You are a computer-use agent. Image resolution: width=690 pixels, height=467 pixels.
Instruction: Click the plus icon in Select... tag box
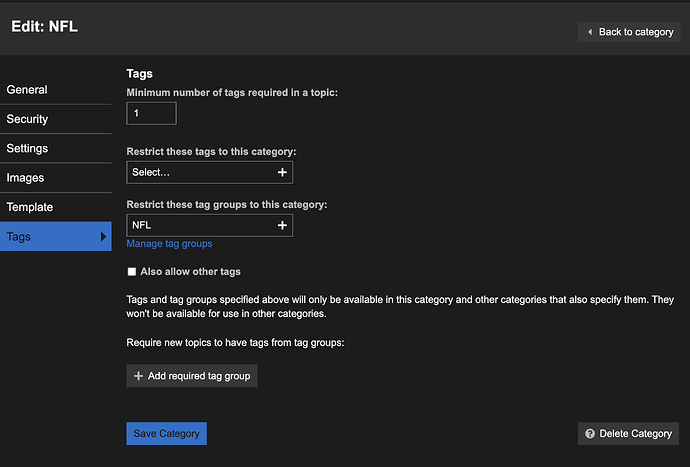pyautogui.click(x=283, y=173)
